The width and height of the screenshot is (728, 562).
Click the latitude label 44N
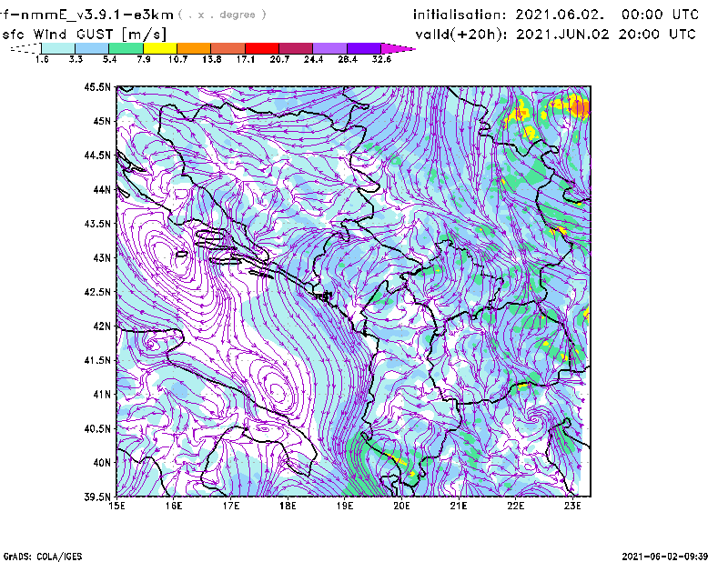point(102,189)
